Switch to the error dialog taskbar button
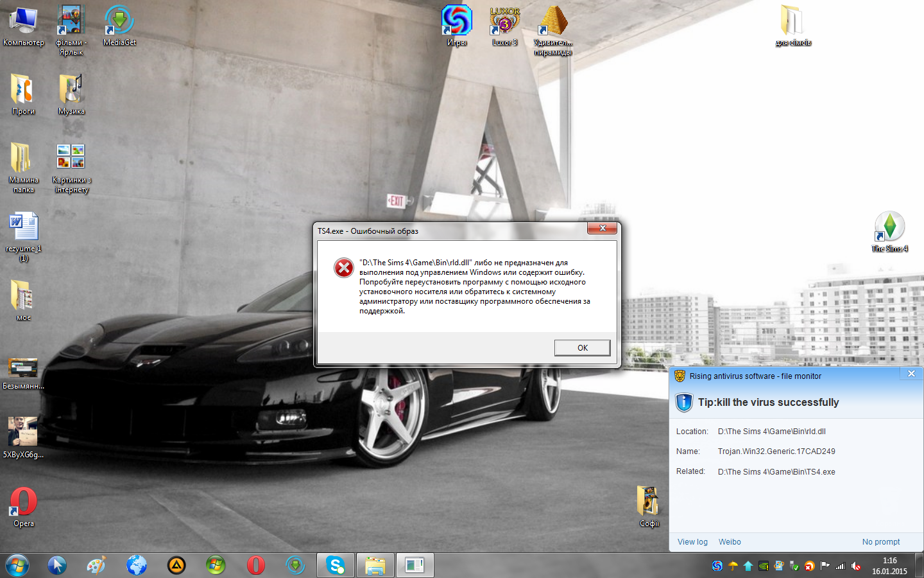924x578 pixels. click(415, 565)
